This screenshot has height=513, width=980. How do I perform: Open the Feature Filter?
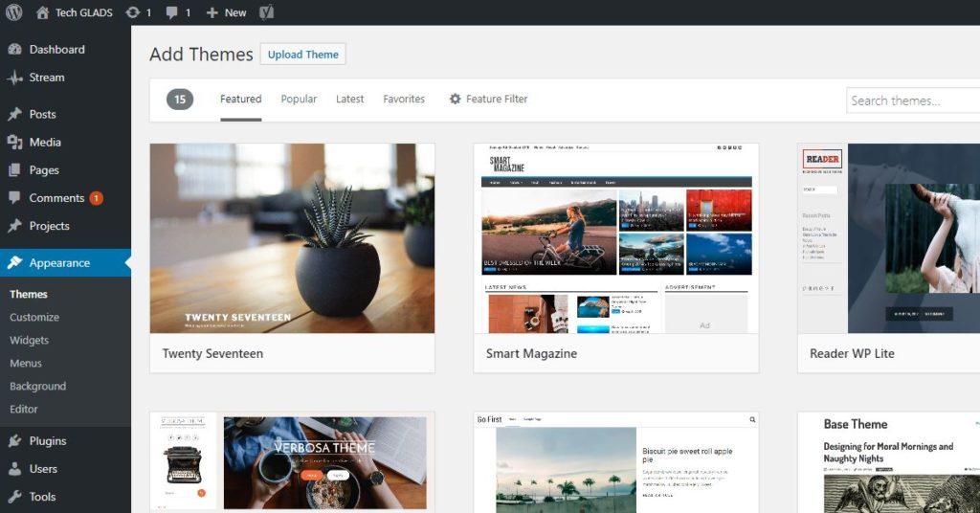(x=489, y=99)
